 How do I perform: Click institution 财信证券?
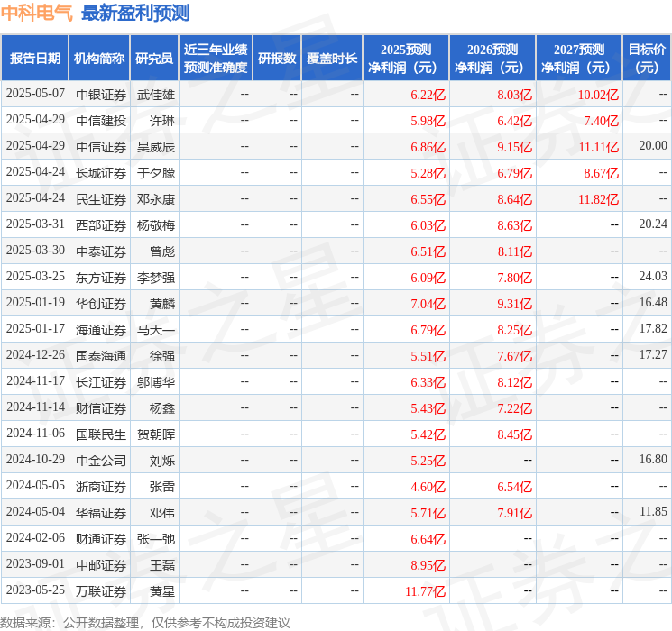[101, 408]
